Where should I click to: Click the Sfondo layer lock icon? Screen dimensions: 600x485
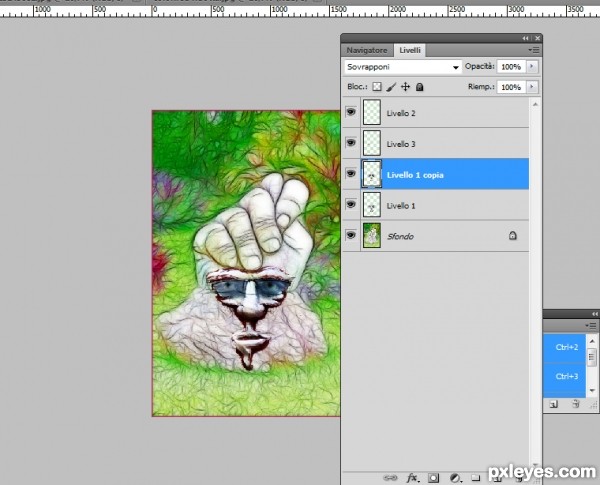512,235
